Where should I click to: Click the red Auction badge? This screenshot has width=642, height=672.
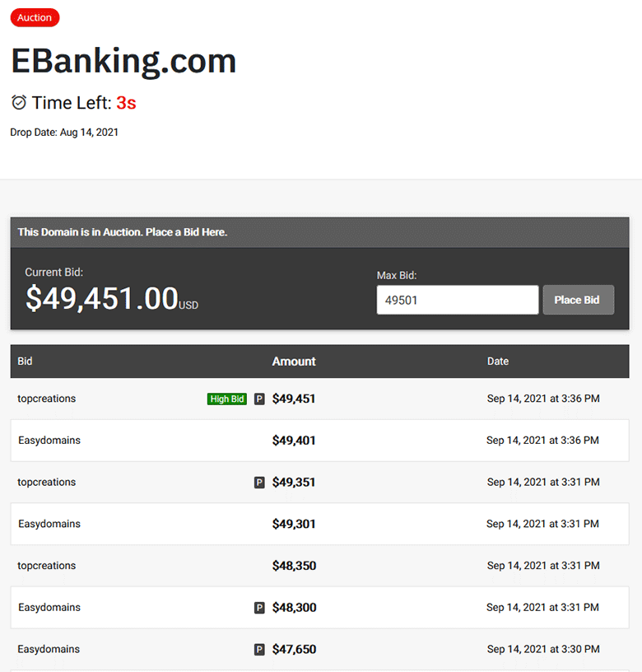pyautogui.click(x=35, y=17)
